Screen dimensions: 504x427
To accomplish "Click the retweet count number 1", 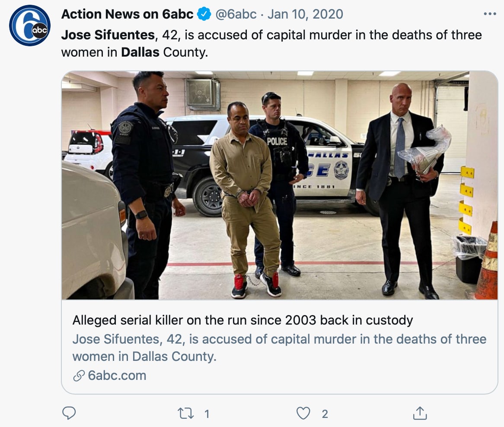I will (207, 414).
